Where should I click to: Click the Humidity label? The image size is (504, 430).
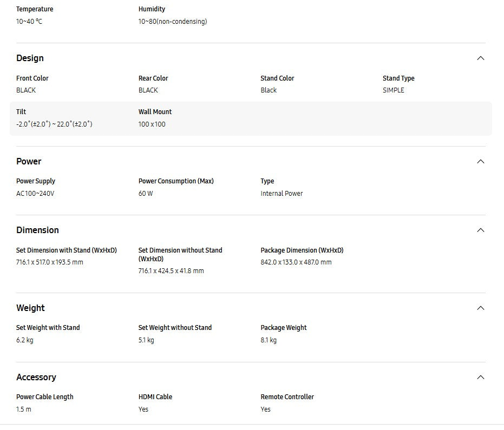(152, 9)
